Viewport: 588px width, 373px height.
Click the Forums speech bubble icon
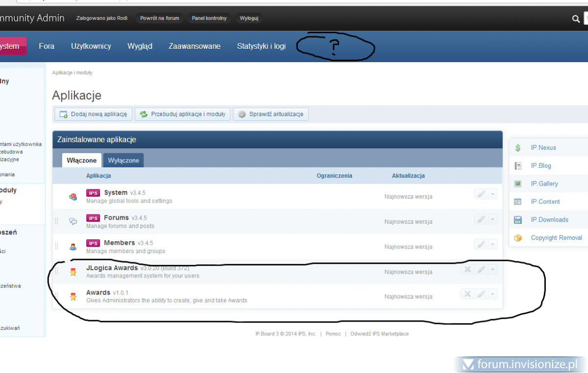[73, 222]
